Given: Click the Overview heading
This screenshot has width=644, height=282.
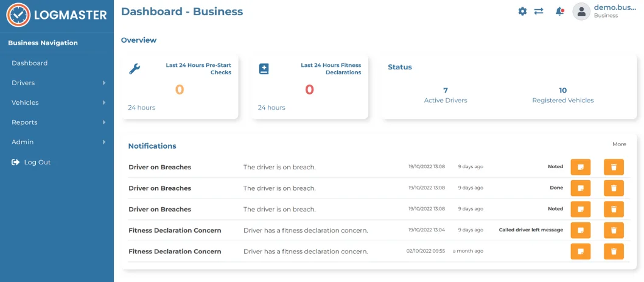Looking at the screenshot, I should pyautogui.click(x=139, y=40).
